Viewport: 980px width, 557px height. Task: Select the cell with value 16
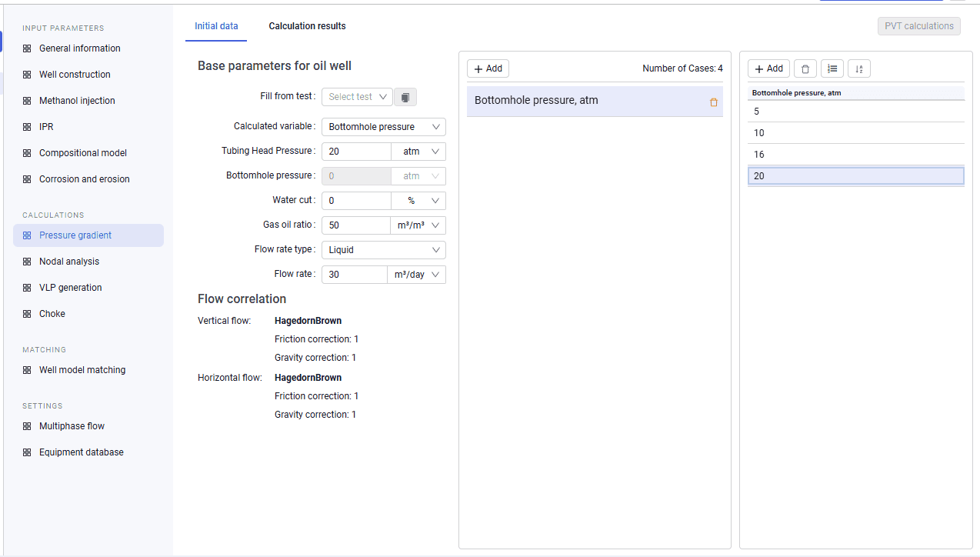(x=856, y=155)
